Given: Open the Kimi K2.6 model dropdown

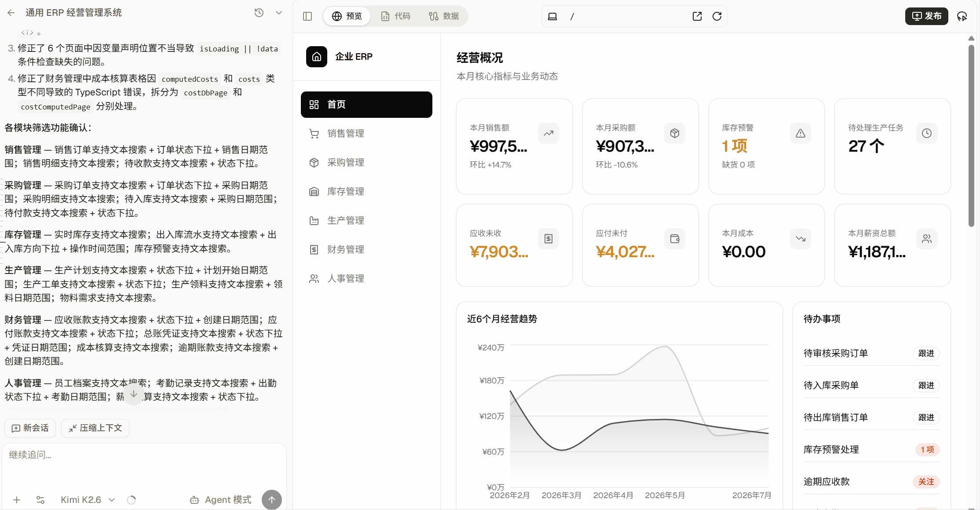Looking at the screenshot, I should 88,500.
